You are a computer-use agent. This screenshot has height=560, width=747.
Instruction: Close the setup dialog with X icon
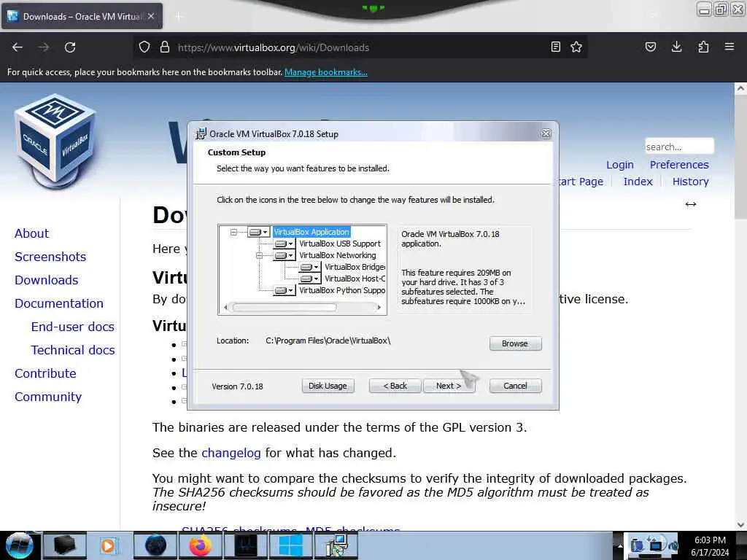point(546,134)
